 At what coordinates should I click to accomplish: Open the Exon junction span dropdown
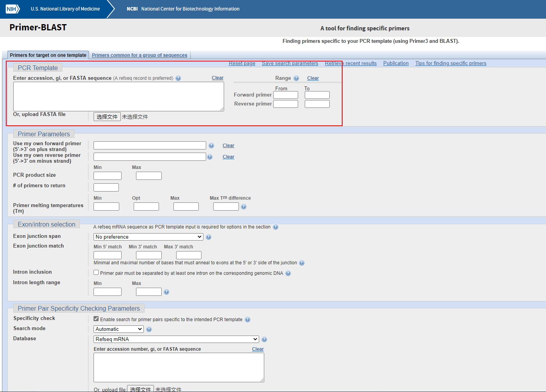(x=148, y=237)
